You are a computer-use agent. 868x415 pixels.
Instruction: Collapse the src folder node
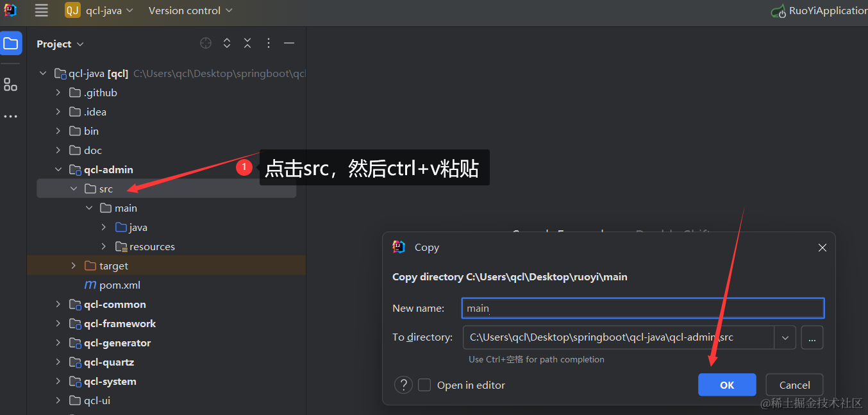click(74, 189)
